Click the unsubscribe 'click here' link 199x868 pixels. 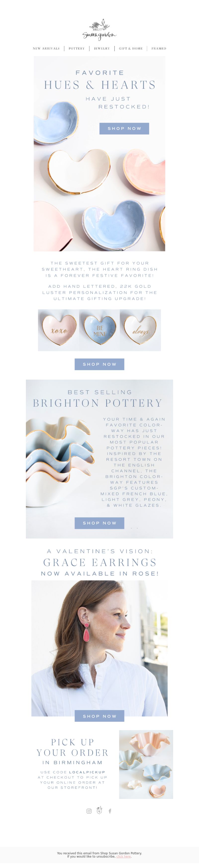pyautogui.click(x=123, y=856)
